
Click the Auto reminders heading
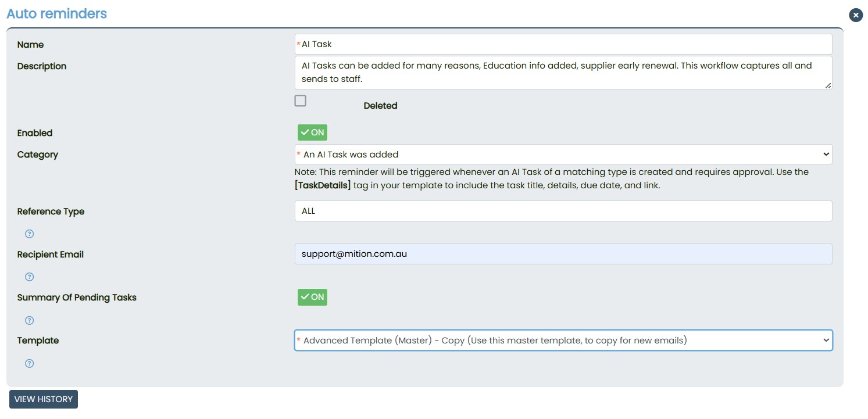(x=56, y=13)
